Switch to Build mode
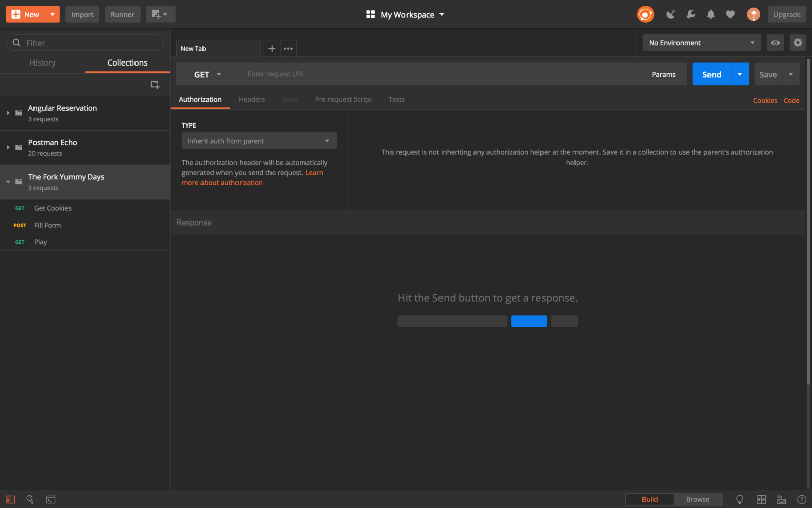812x508 pixels. click(x=650, y=499)
